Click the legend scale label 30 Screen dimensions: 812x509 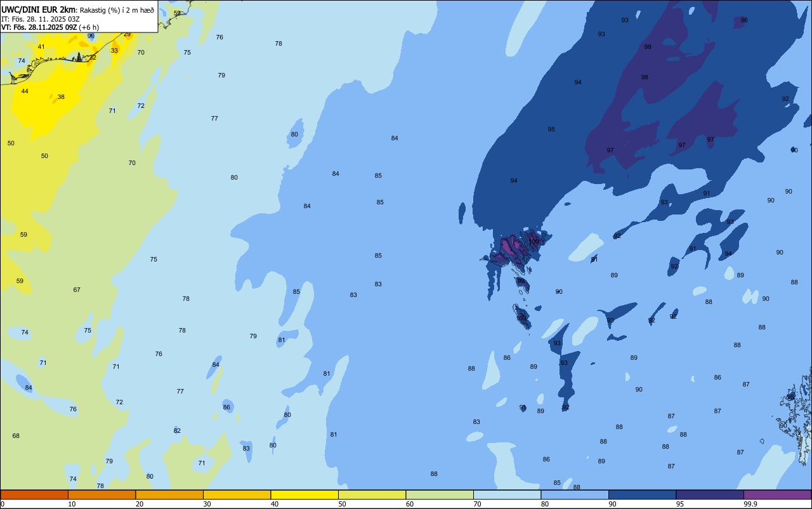207,504
